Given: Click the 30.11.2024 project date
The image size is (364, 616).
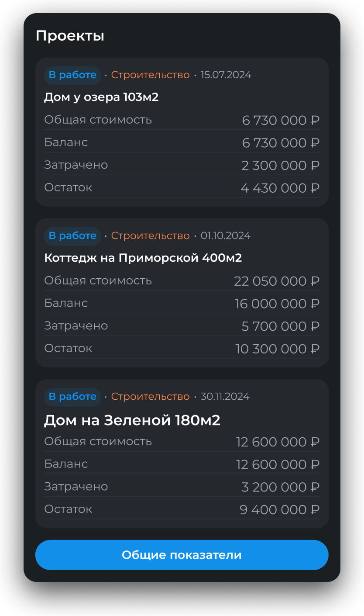Looking at the screenshot, I should [x=225, y=397].
